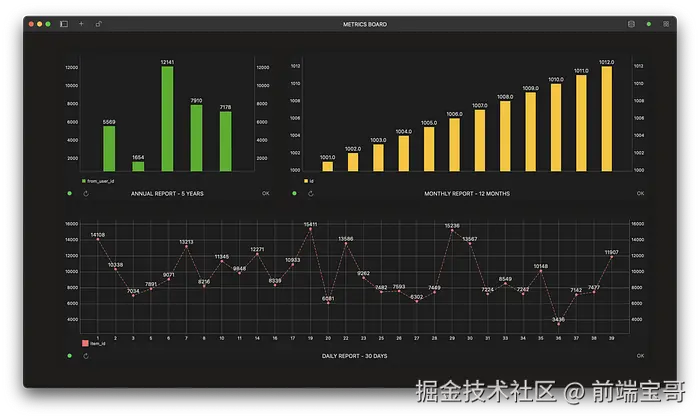Click the 15238 data label in daily chart
700x419 pixels.
click(452, 226)
